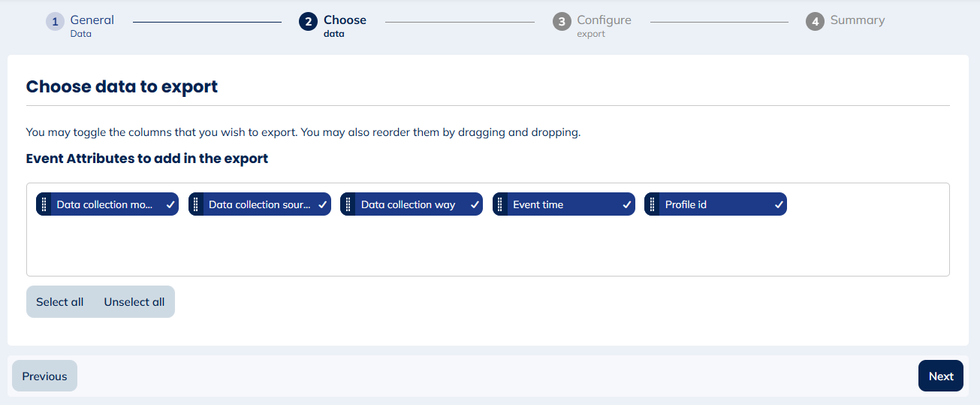Viewport: 980px width, 405px height.
Task: Click step 4 number circle icon
Action: [815, 22]
